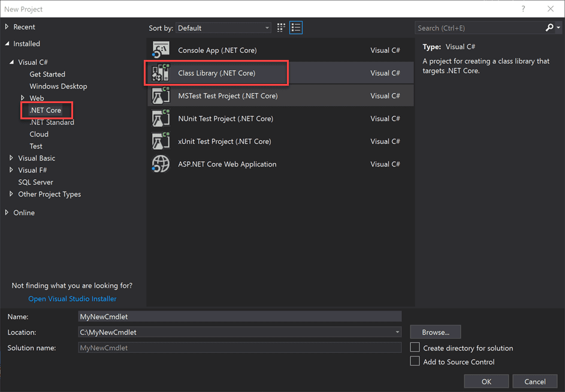The image size is (565, 392).
Task: Open the Sort by Default dropdown
Action: (223, 28)
